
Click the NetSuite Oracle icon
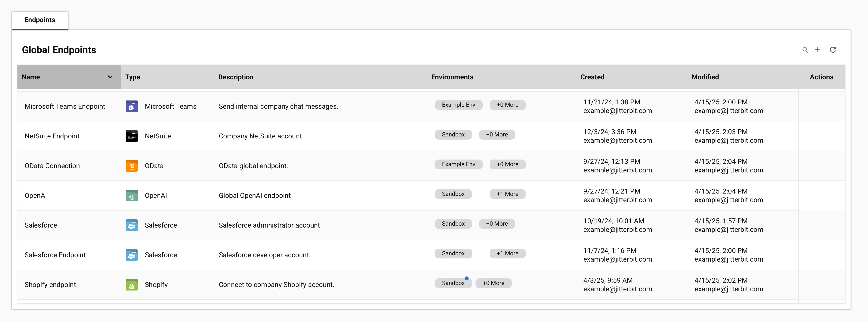[131, 136]
